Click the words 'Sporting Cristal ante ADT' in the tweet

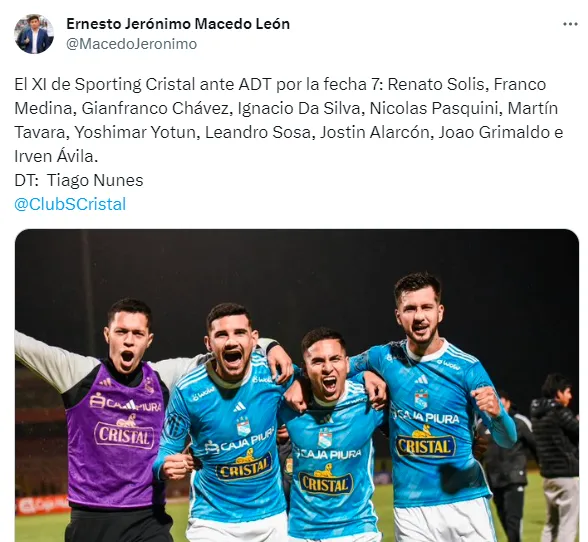(172, 84)
